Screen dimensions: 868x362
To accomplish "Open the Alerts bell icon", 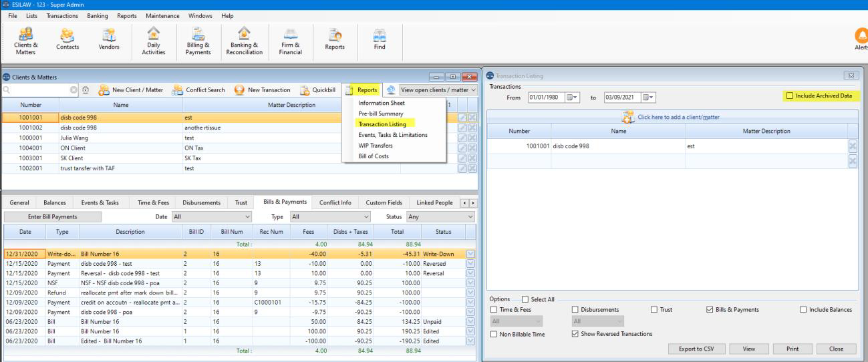I will [861, 40].
